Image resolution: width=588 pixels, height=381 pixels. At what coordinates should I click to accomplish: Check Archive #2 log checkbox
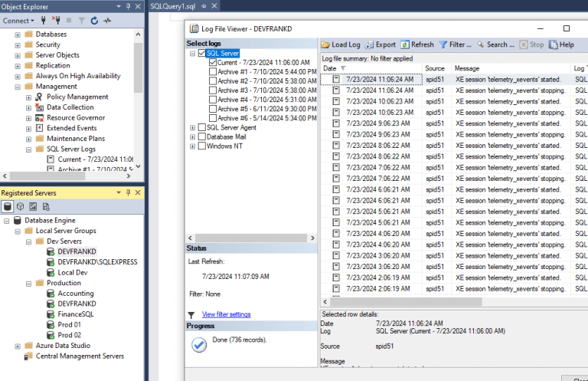(213, 81)
